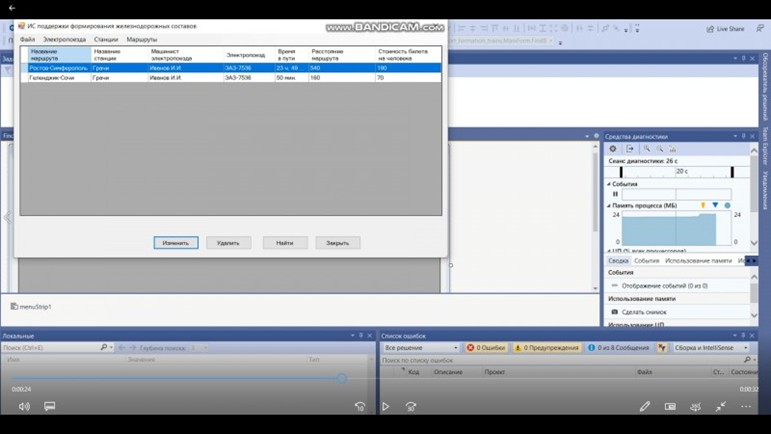
Task: Open the Средства диагностики panel dropdown arrow
Action: pyautogui.click(x=735, y=136)
